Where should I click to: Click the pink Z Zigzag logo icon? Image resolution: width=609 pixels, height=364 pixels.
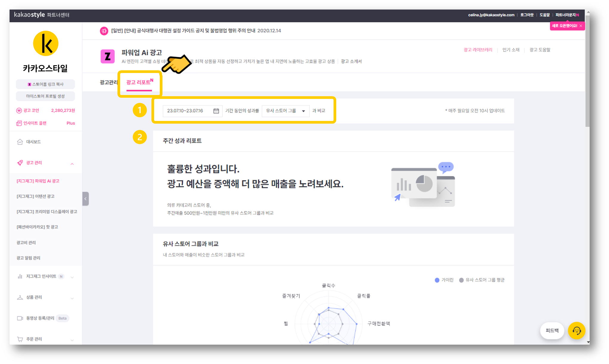click(108, 56)
